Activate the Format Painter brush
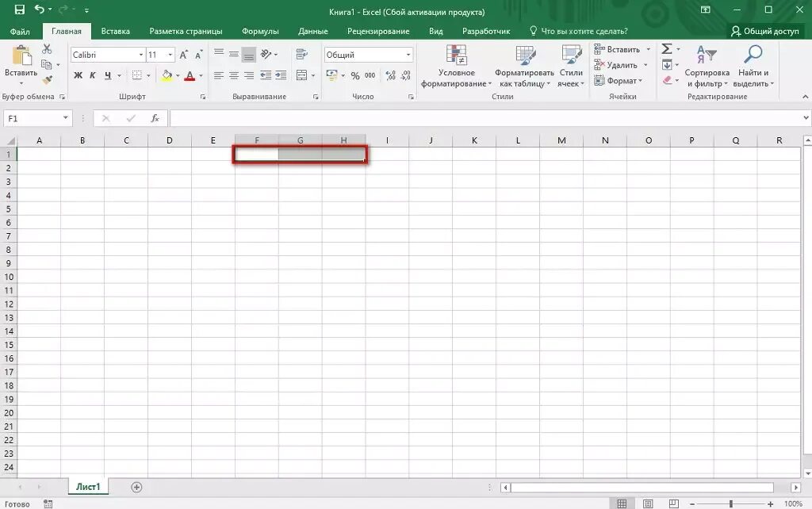 click(x=47, y=80)
